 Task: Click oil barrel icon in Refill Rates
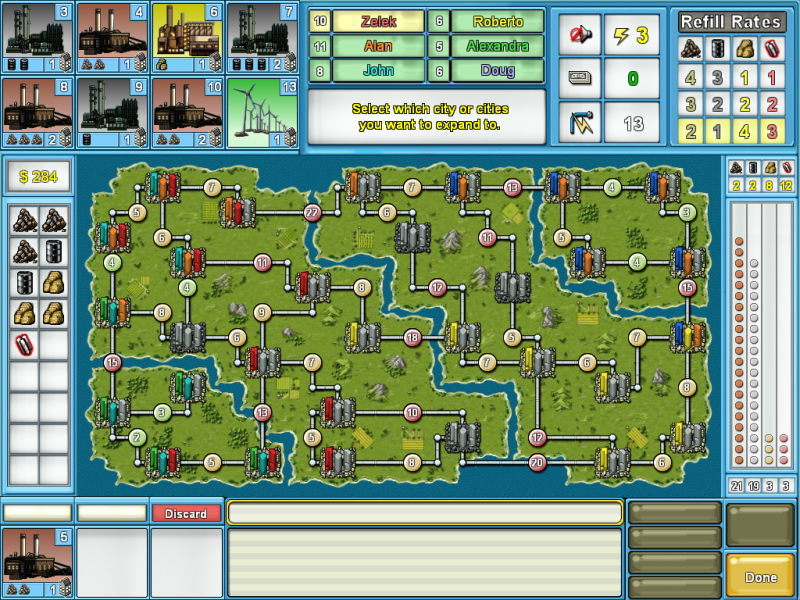coord(717,49)
